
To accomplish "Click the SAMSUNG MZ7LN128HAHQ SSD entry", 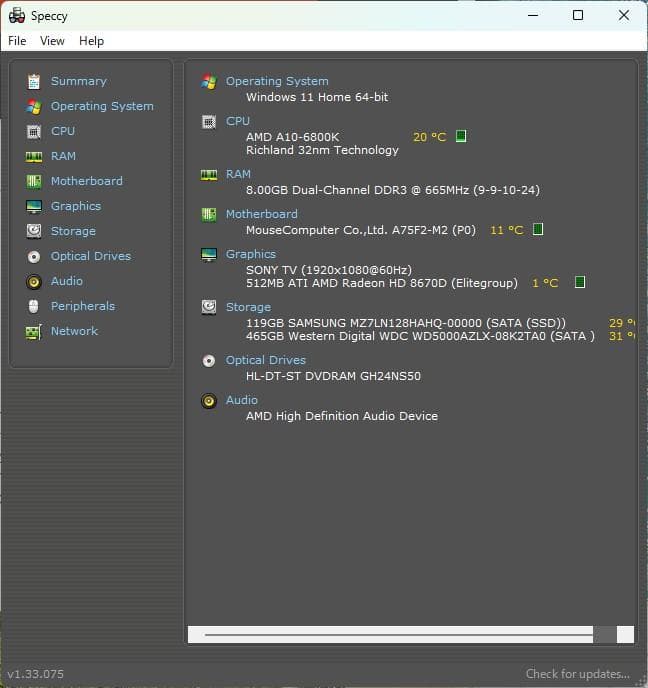I will pos(406,323).
